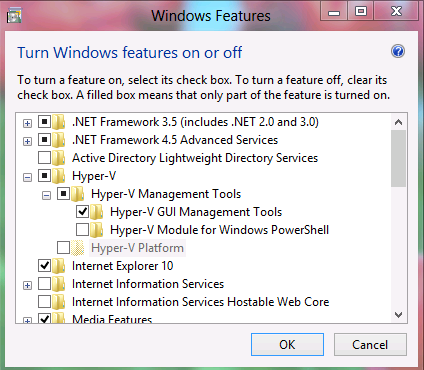424x370 pixels.
Task: Click folder icon next to the top-level Hyper-V row
Action: click(x=59, y=176)
